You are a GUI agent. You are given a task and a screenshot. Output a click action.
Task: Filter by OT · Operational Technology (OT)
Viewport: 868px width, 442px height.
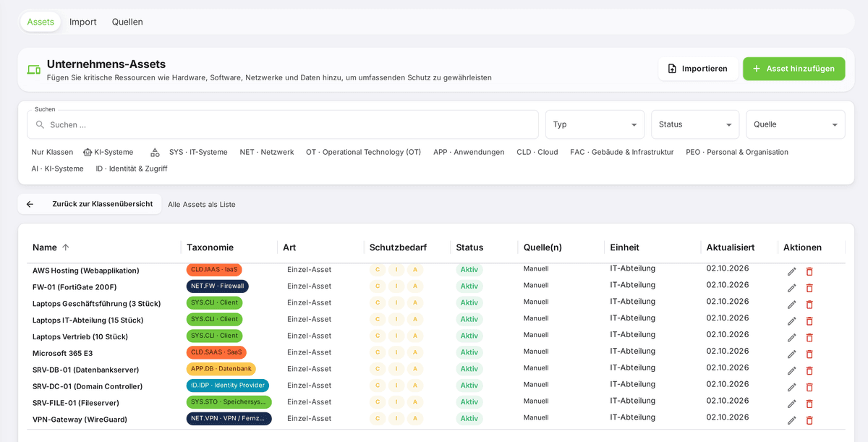(363, 152)
